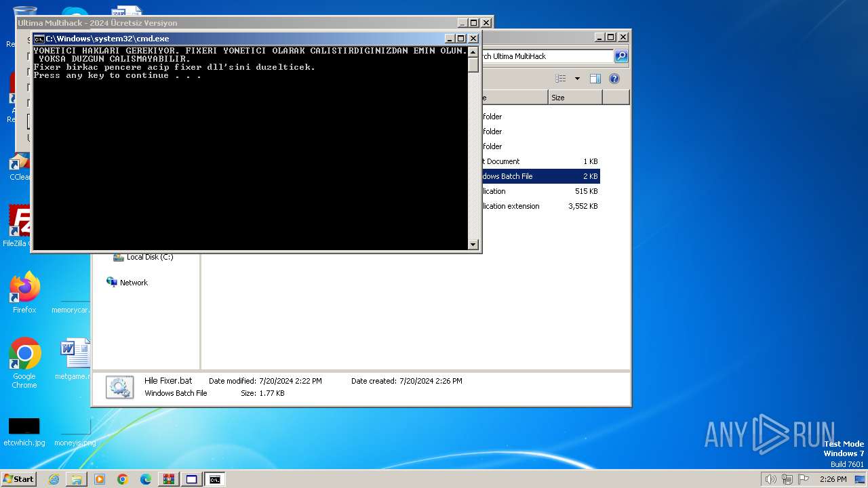Switch to cmd.exe taskbar button
The image size is (868, 488).
coord(215,479)
